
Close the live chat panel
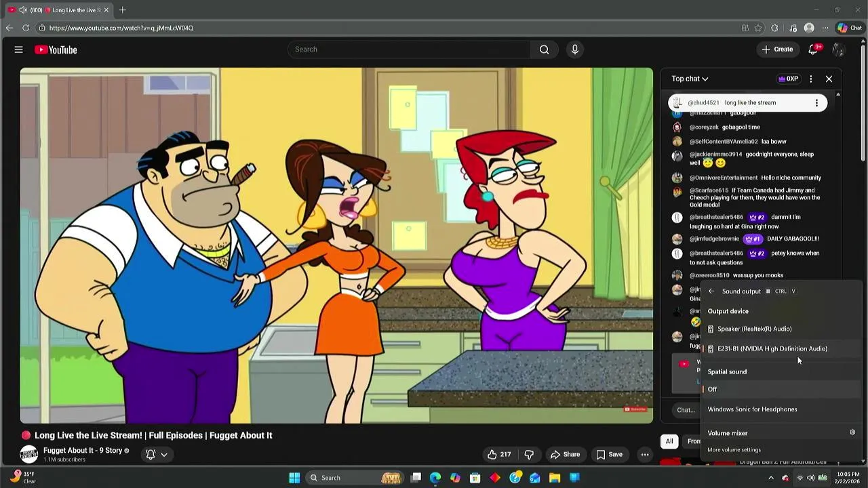[x=829, y=79]
